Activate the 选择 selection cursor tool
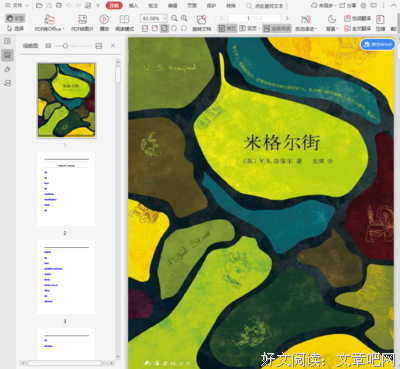This screenshot has width=400, height=369. (x=15, y=29)
